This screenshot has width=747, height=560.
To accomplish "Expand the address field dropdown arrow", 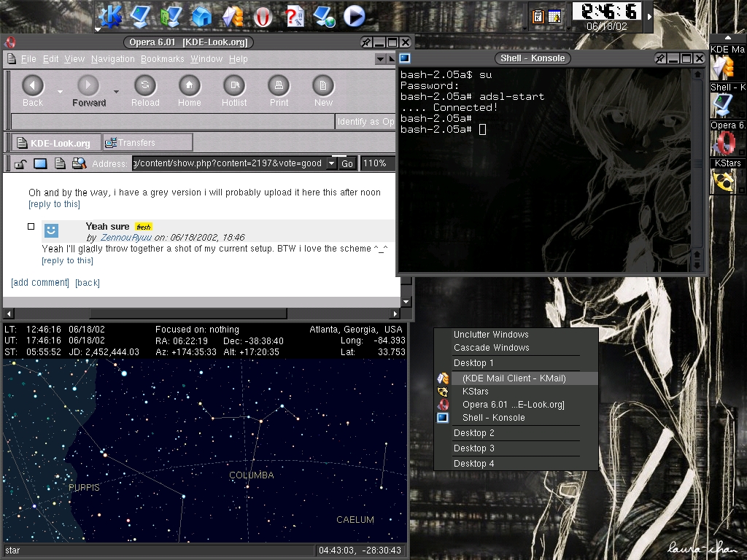I will coord(332,164).
